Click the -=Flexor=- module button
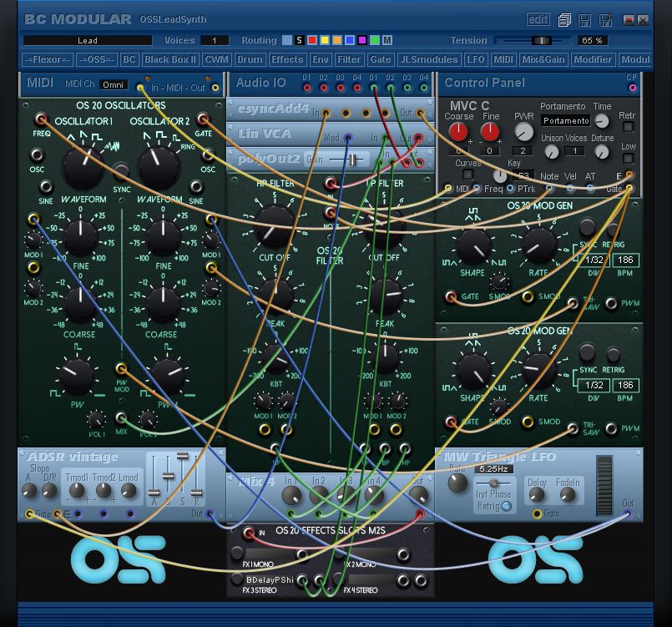Screen dimensions: 672x627 point(48,59)
